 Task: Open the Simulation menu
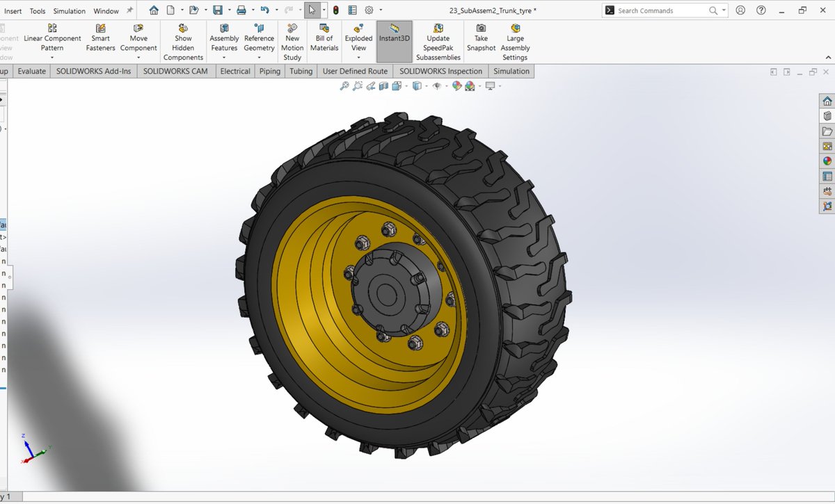tap(70, 11)
